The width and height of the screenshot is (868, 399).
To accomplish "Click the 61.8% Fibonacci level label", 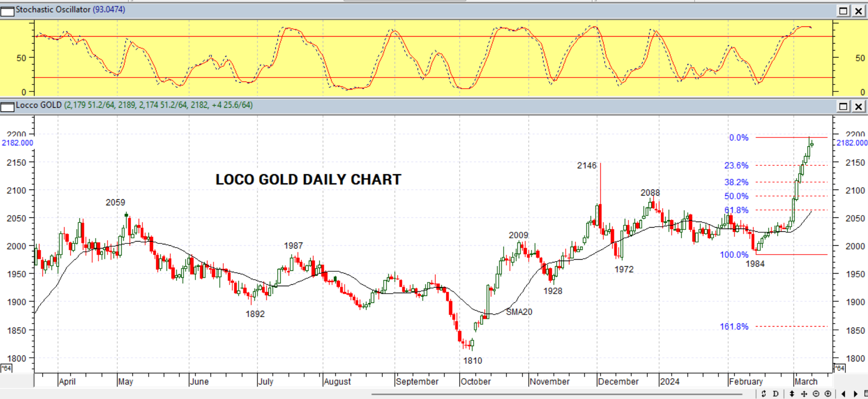I will point(736,210).
